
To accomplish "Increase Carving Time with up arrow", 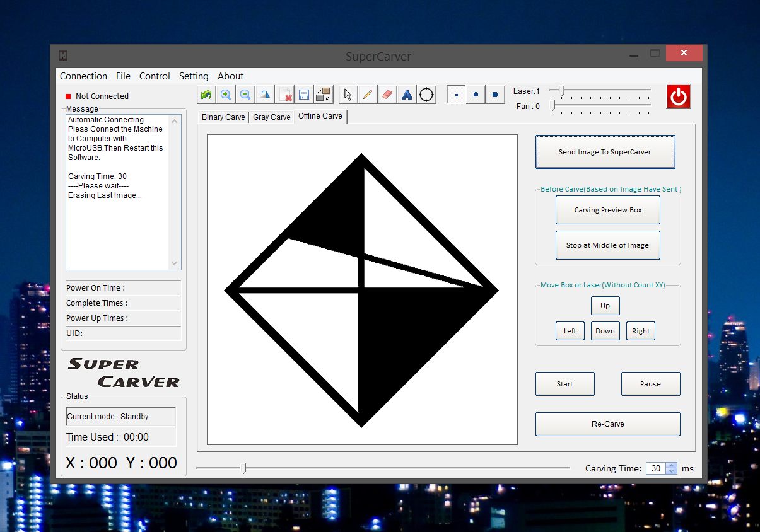I will pos(672,465).
